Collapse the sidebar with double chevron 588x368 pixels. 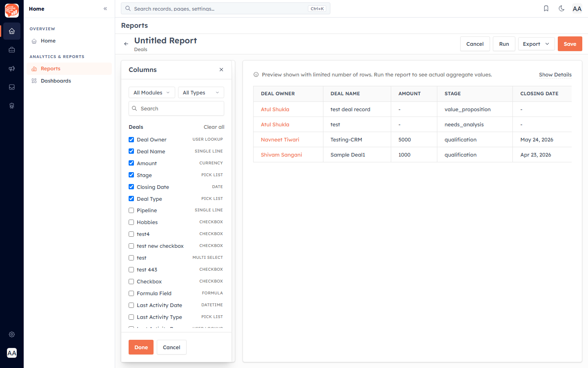(x=105, y=9)
